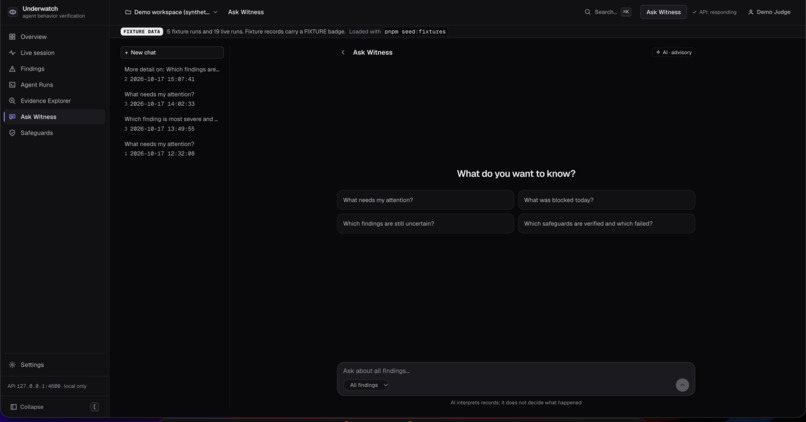
Task: Click the Collapse label in sidebar
Action: [x=32, y=407]
